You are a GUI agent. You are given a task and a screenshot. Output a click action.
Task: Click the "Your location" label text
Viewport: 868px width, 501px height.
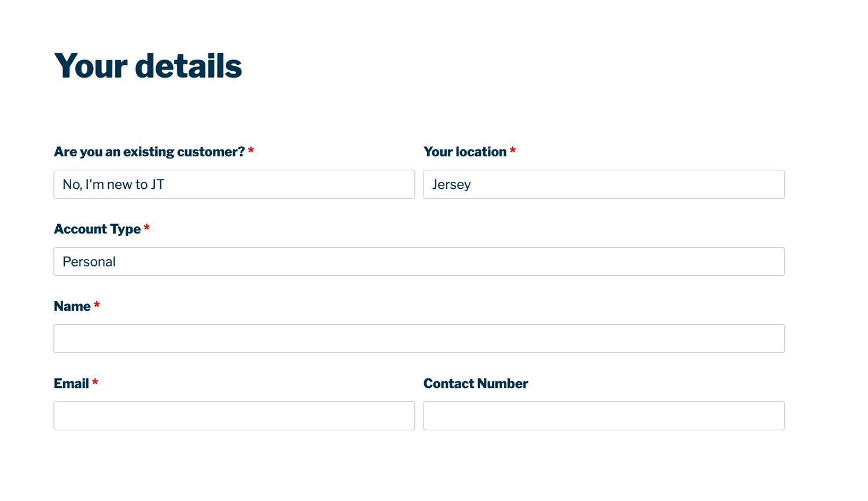tap(465, 152)
